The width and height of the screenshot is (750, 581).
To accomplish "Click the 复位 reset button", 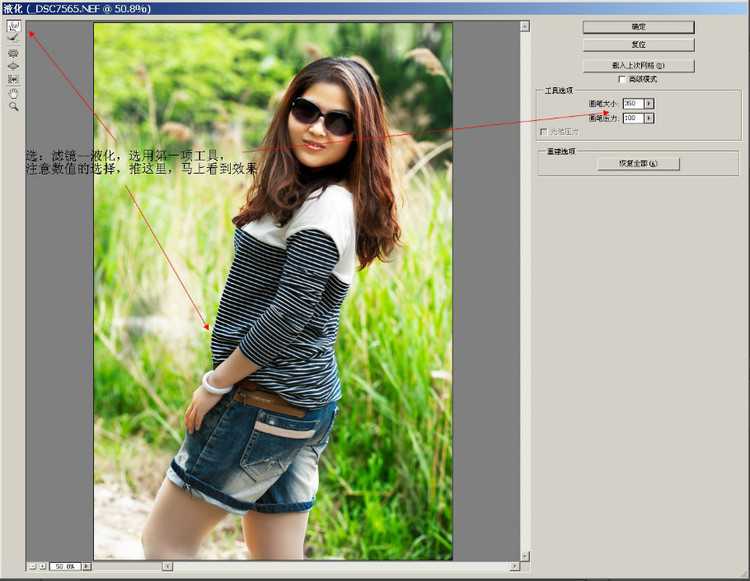I will (x=639, y=45).
